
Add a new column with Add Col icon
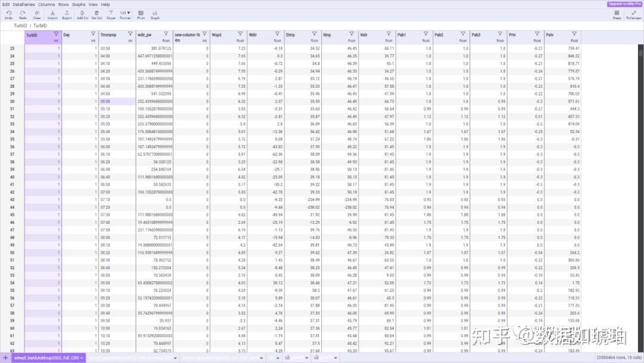pyautogui.click(x=81, y=14)
